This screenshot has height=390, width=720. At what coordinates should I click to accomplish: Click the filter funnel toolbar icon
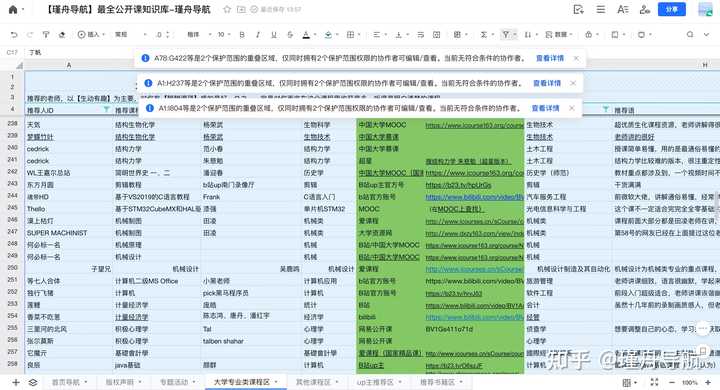pyautogui.click(x=506, y=34)
